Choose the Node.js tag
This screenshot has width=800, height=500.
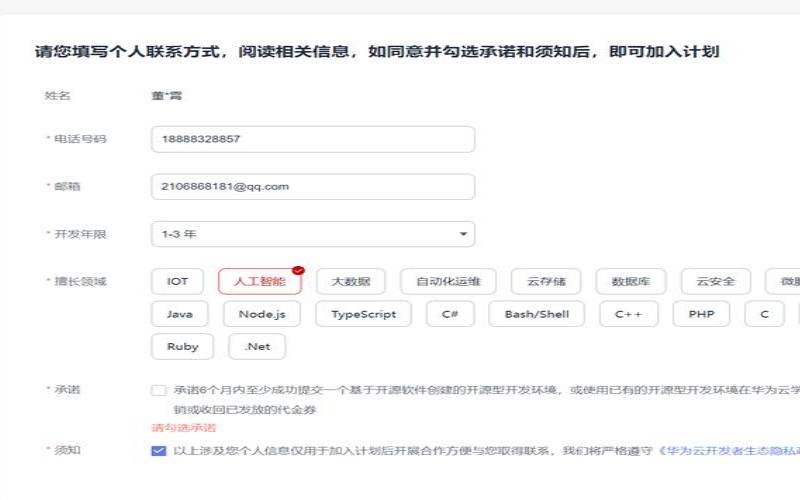click(x=262, y=314)
